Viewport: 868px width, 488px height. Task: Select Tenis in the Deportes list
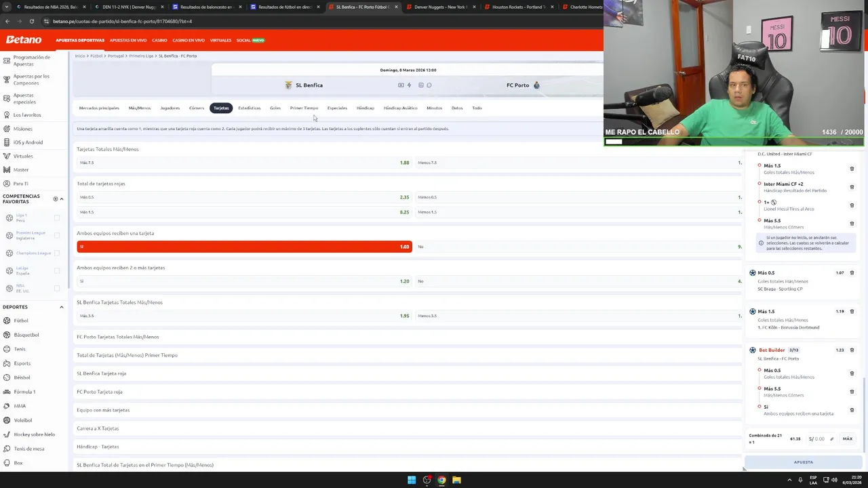point(20,349)
